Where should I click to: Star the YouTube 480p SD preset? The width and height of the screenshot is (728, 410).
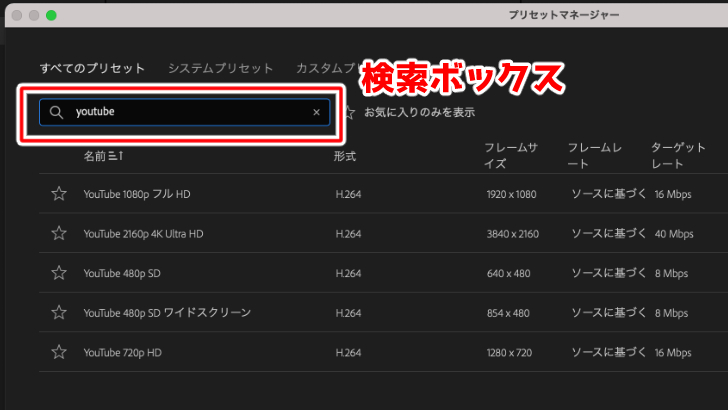point(59,273)
